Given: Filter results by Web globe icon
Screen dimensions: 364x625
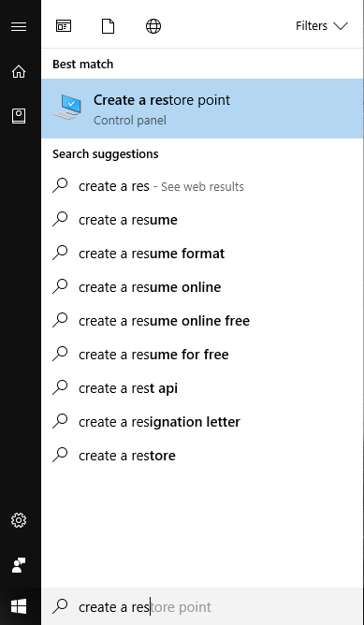Looking at the screenshot, I should (153, 26).
